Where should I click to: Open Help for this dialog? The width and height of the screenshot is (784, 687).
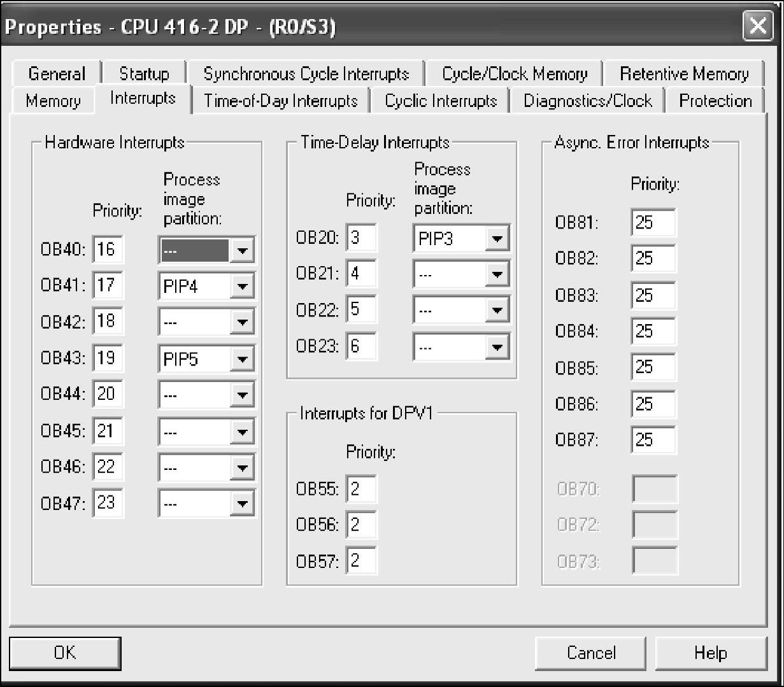[x=710, y=653]
